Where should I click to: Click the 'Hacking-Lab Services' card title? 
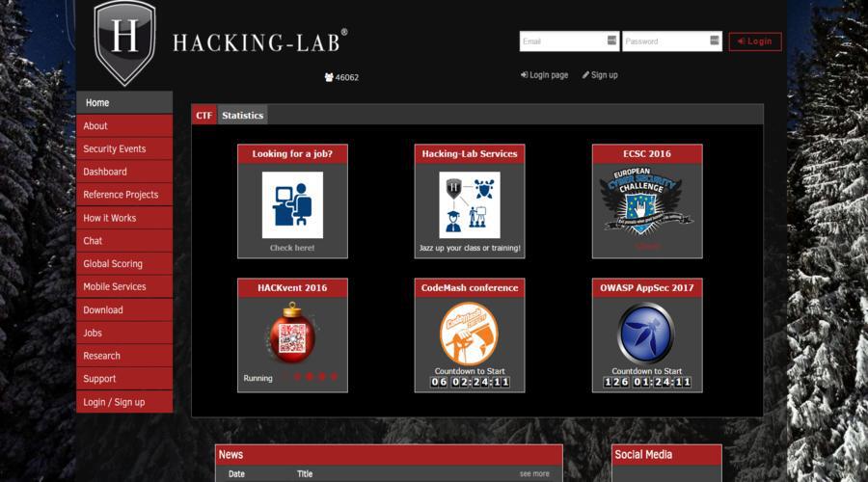click(470, 154)
